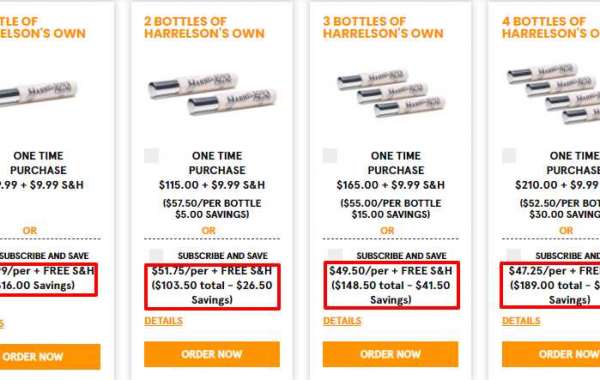This screenshot has height=380, width=600.
Task: Click the single bottle product image
Action: 38,93
